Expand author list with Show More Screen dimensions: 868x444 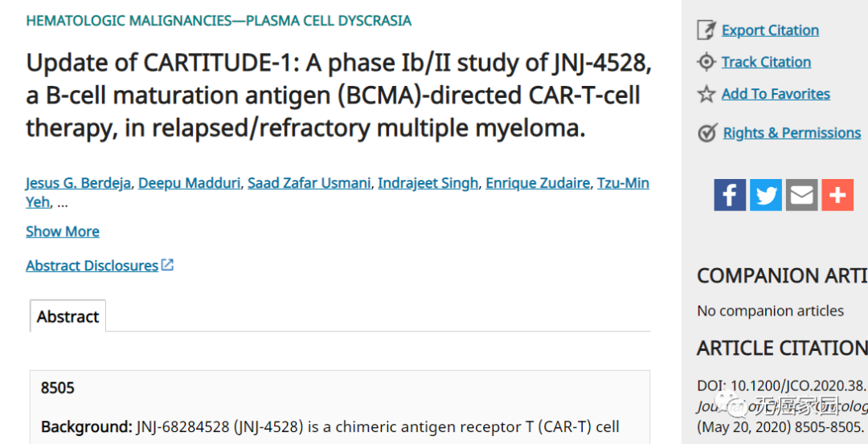pos(63,231)
